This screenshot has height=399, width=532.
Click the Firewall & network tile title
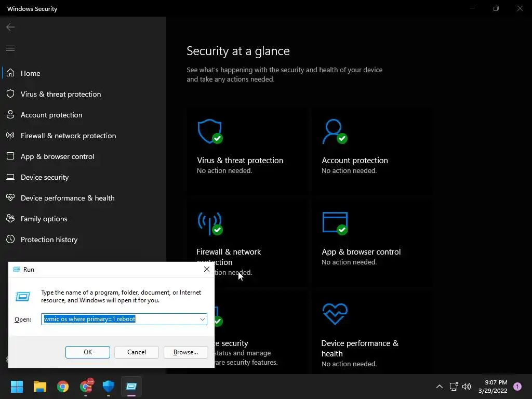[x=229, y=257]
